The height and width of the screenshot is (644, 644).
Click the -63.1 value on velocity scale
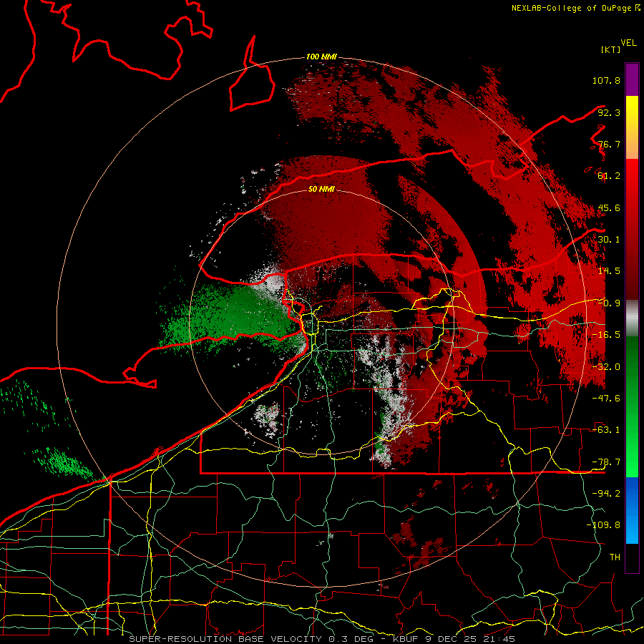606,430
